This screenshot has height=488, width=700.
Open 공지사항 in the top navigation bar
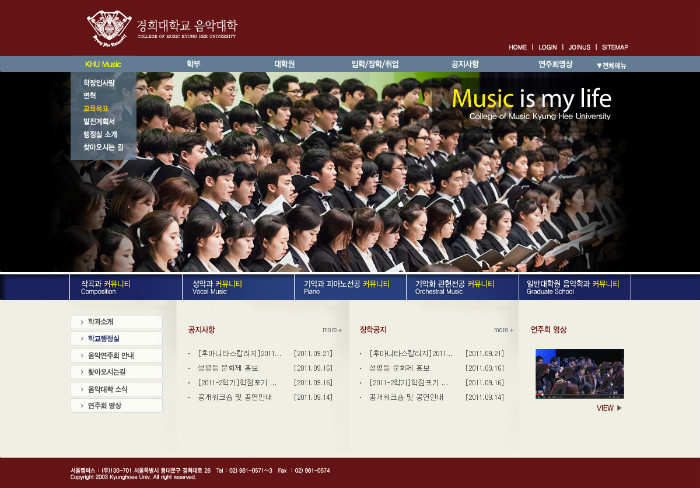[465, 64]
